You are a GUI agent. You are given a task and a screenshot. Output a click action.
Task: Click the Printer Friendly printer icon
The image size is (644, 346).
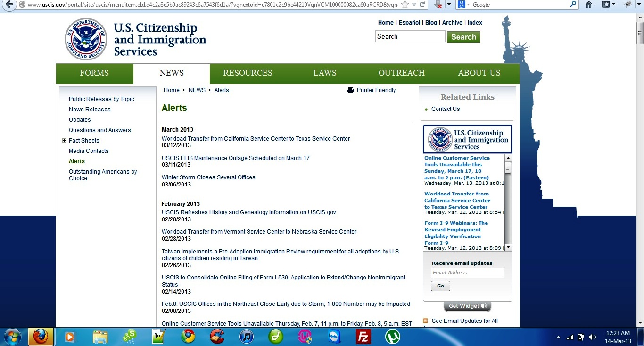coord(350,90)
